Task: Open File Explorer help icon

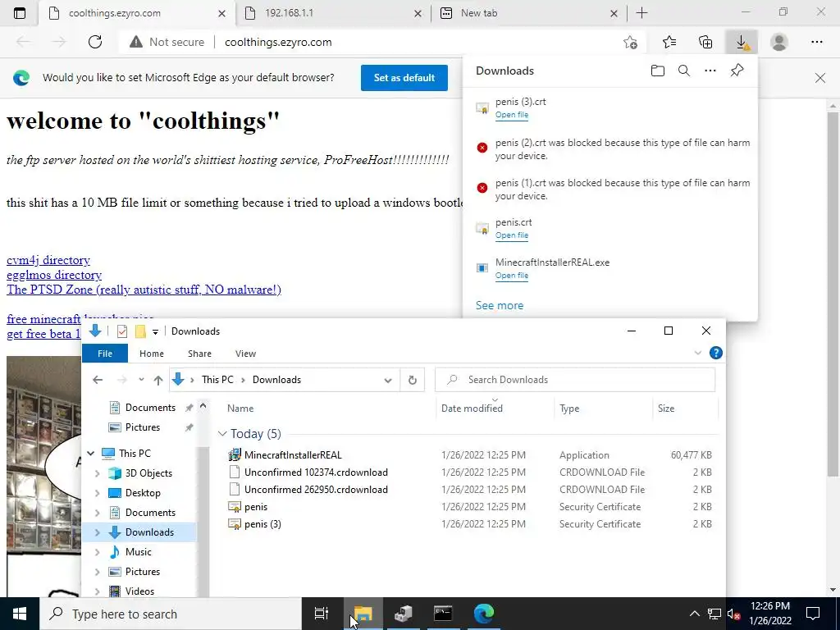Action: pos(715,353)
